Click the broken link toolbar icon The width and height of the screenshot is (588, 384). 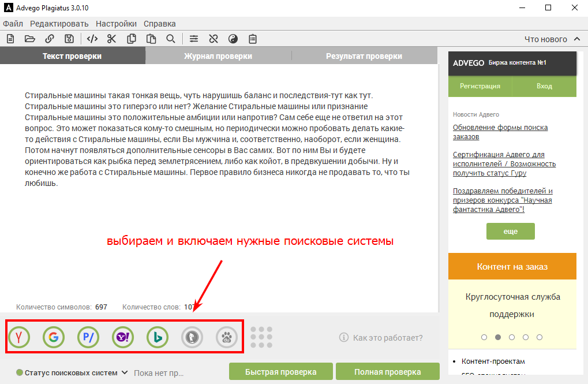[214, 39]
